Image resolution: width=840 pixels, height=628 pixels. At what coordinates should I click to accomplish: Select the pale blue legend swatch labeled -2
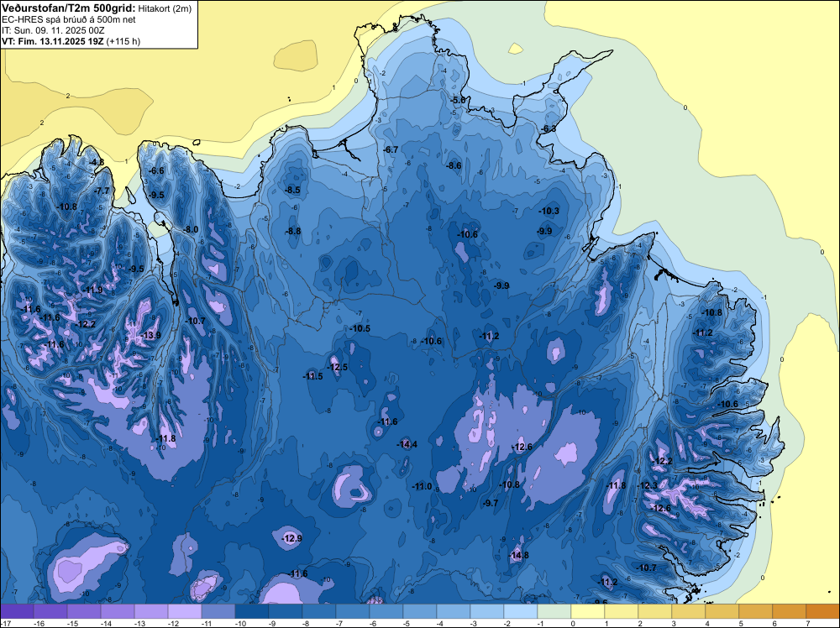521,611
